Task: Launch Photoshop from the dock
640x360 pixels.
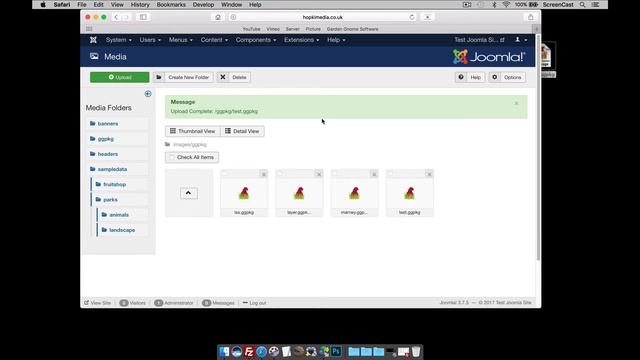Action: [x=336, y=351]
